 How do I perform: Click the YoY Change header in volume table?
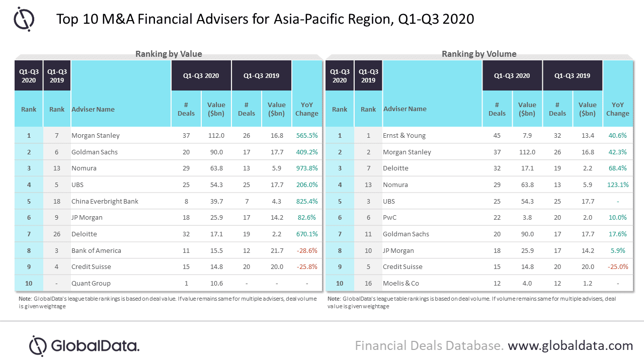point(617,109)
